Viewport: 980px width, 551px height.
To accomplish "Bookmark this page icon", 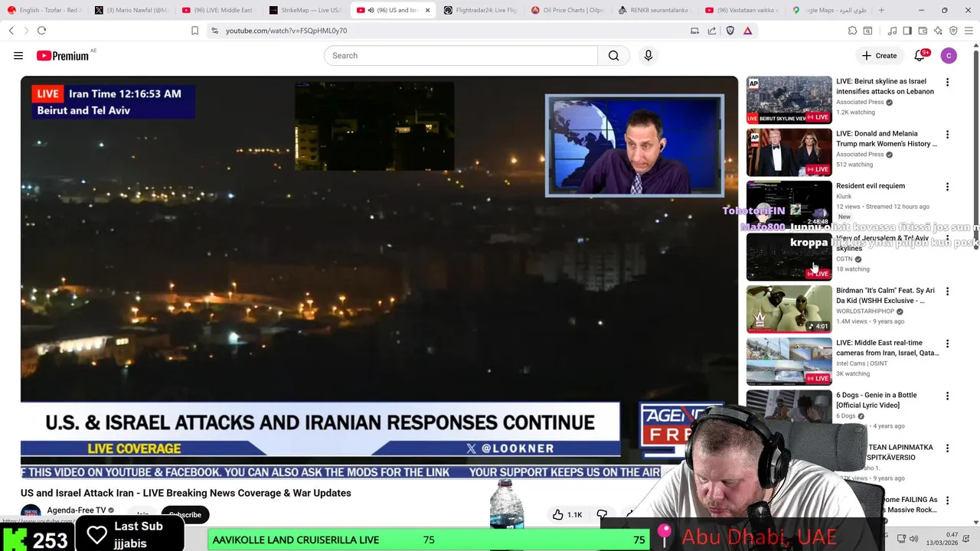I will [x=194, y=31].
